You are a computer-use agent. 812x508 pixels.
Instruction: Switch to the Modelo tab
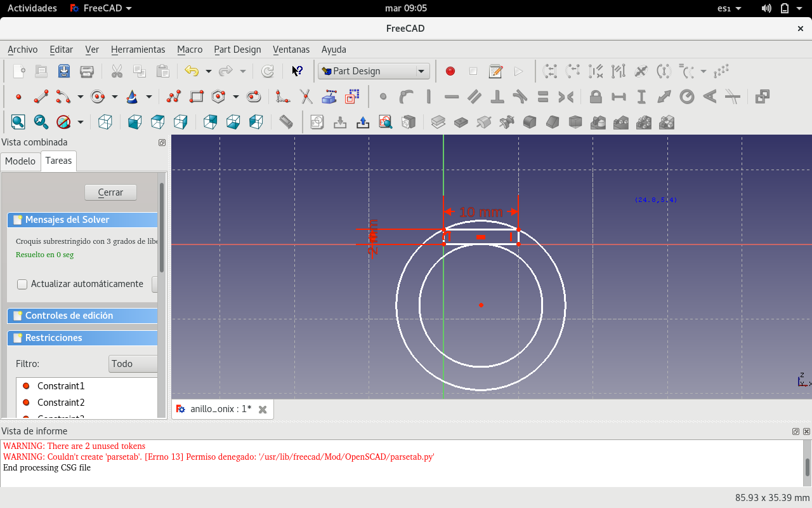coord(20,161)
